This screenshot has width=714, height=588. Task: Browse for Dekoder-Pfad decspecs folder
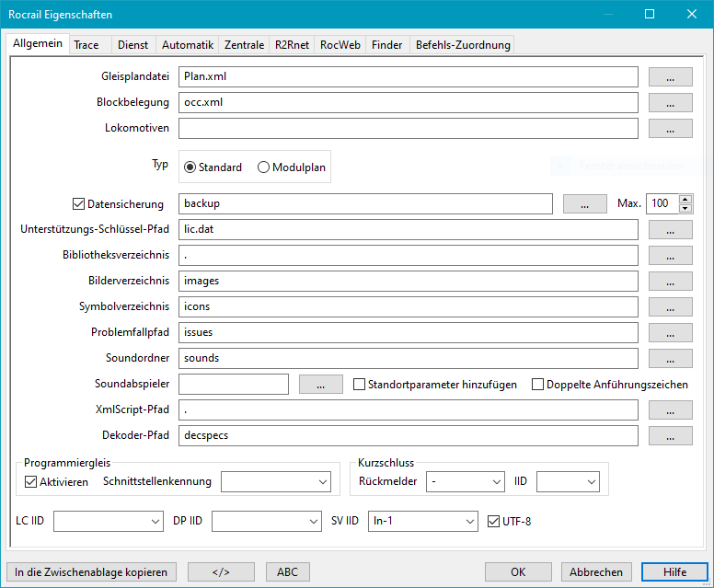point(670,435)
